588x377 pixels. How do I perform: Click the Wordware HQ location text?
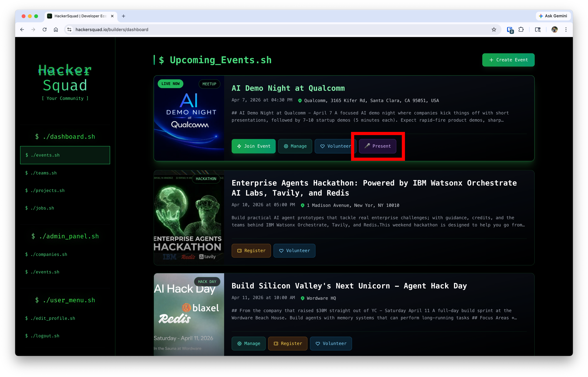tap(321, 298)
